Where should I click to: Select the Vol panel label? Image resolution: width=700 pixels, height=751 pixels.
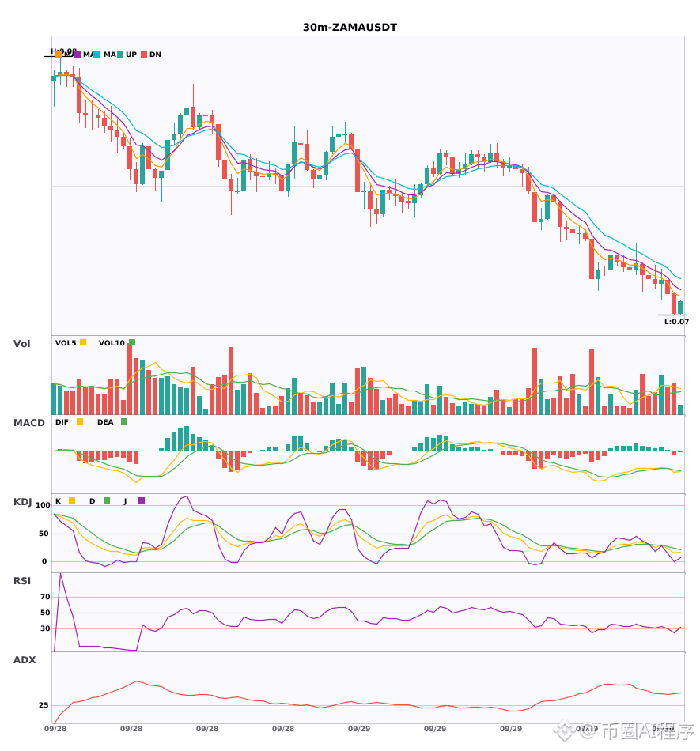point(21,343)
